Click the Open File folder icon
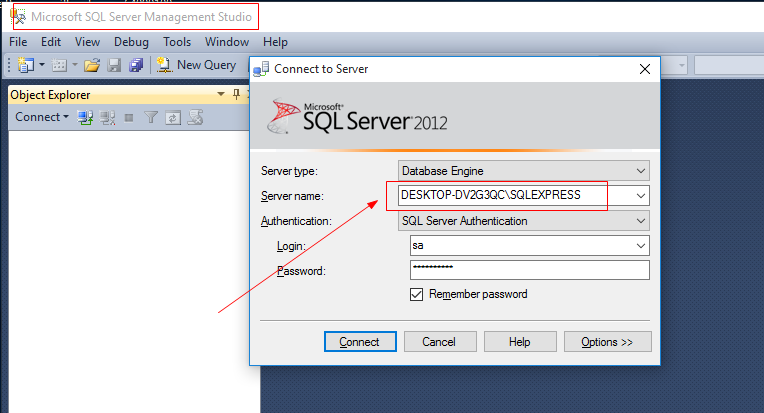Viewport: 764px width, 413px height. coord(92,65)
